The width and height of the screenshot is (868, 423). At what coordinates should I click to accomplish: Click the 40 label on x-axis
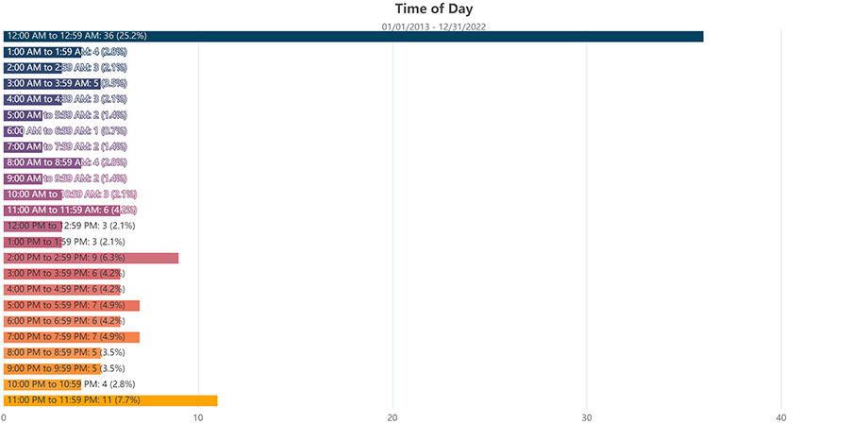781,417
